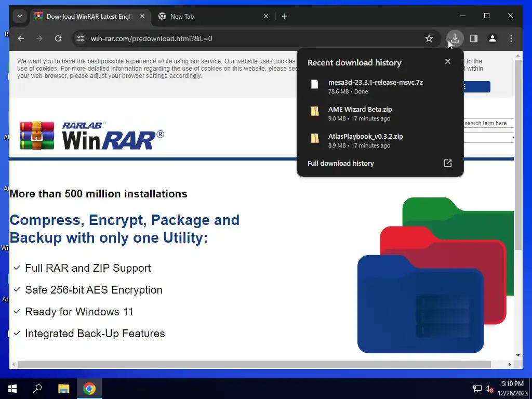Close the Download WinRAR tab

point(142,16)
